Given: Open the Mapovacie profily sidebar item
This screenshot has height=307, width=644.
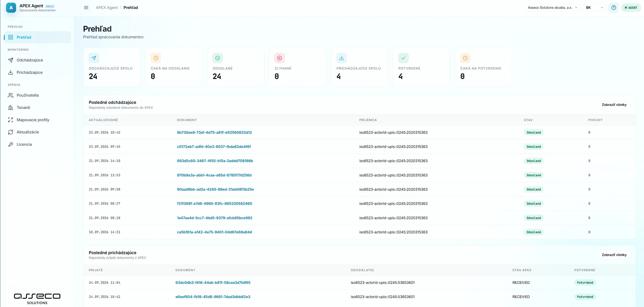Looking at the screenshot, I should 37,120.
